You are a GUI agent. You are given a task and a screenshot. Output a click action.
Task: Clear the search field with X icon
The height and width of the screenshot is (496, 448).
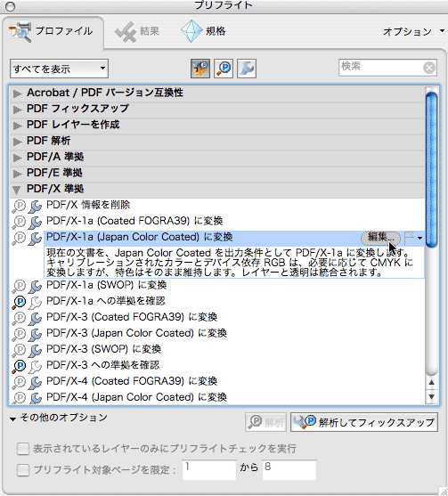[x=429, y=68]
